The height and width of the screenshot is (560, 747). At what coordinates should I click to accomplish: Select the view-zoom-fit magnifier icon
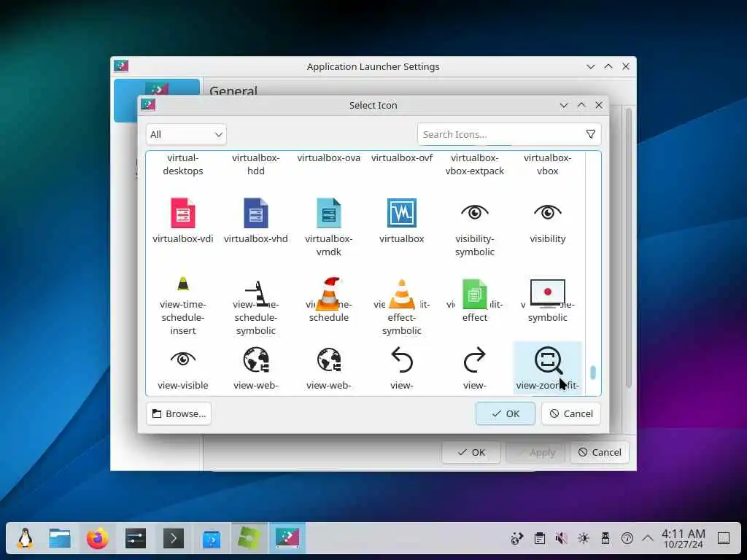(548, 360)
